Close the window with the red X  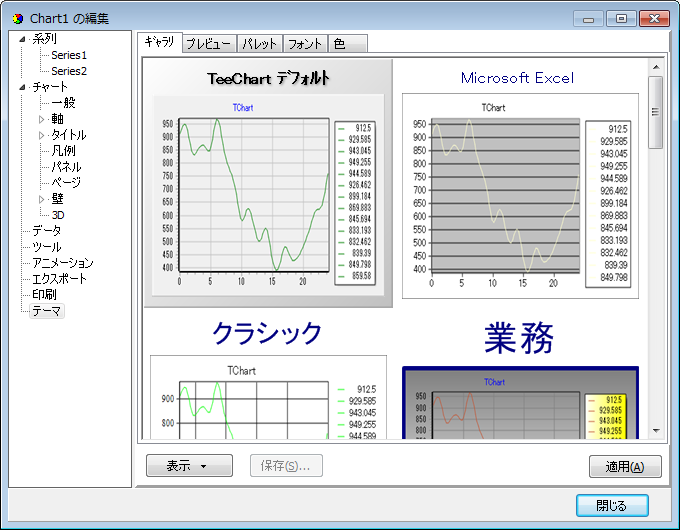pos(654,19)
